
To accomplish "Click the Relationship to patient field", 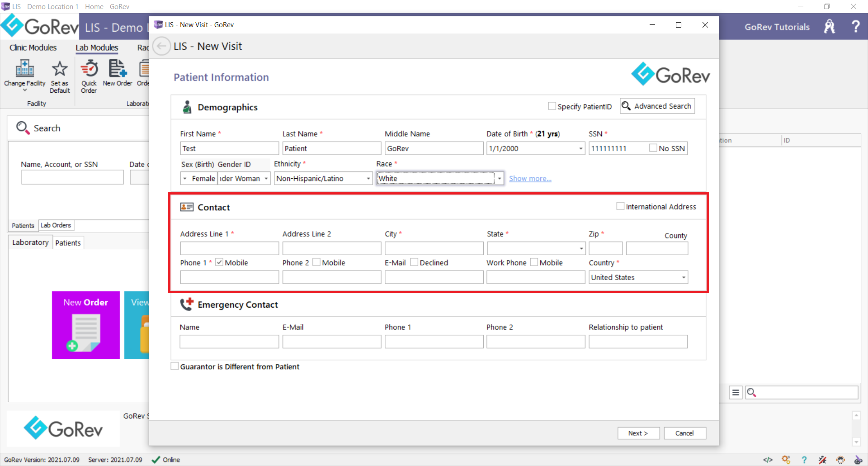I will pos(638,342).
